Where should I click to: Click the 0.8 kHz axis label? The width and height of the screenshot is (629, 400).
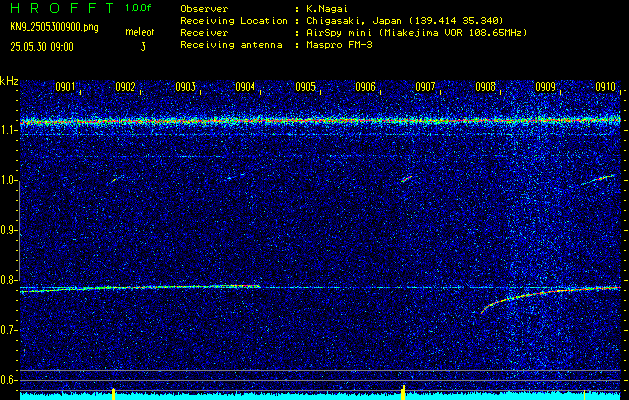pyautogui.click(x=9, y=280)
